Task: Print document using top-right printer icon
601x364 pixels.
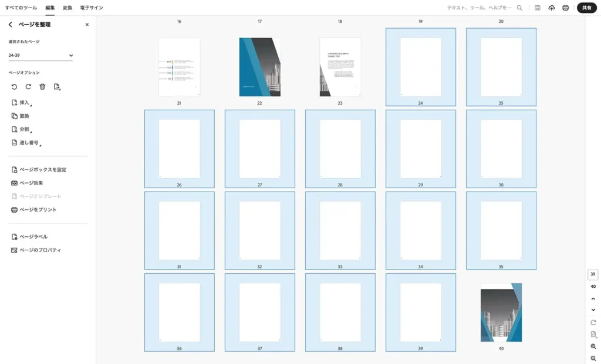Action: pos(565,8)
